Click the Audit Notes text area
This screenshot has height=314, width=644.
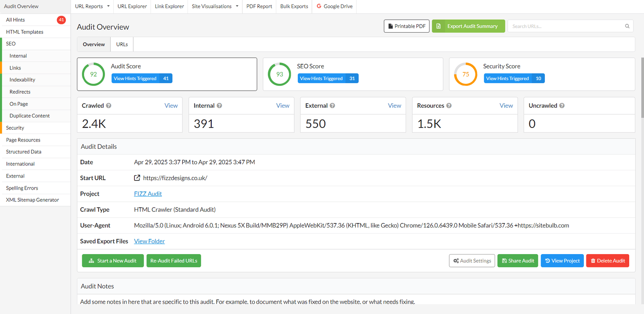[356, 300]
